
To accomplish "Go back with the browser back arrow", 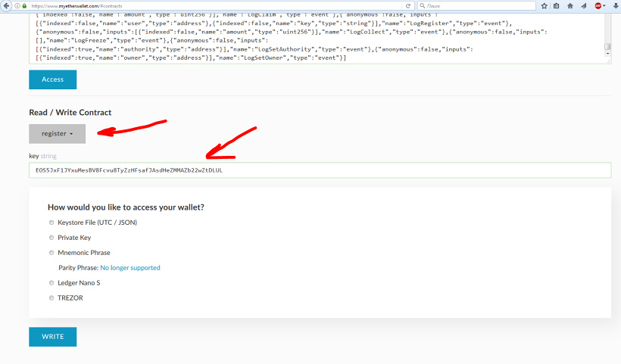I will [x=6, y=6].
